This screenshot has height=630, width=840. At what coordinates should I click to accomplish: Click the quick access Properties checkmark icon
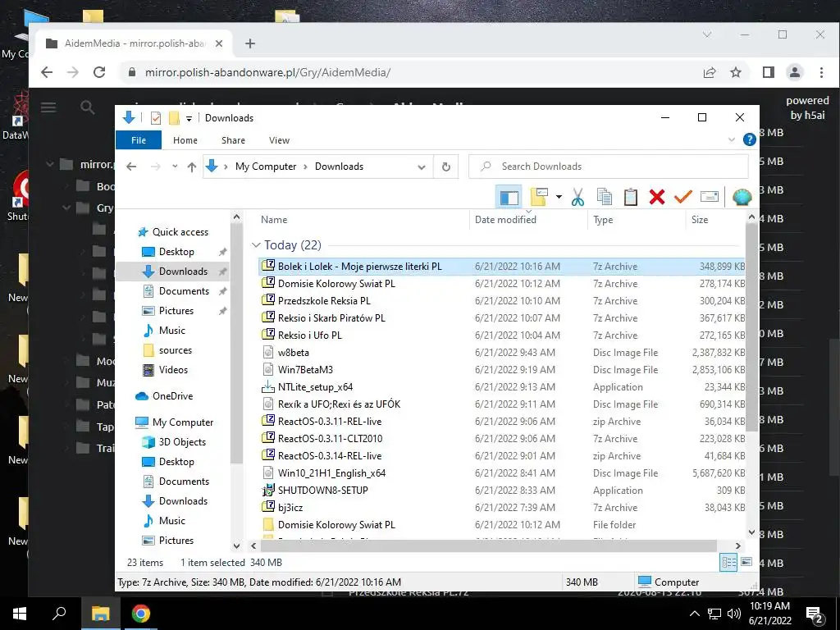point(156,118)
